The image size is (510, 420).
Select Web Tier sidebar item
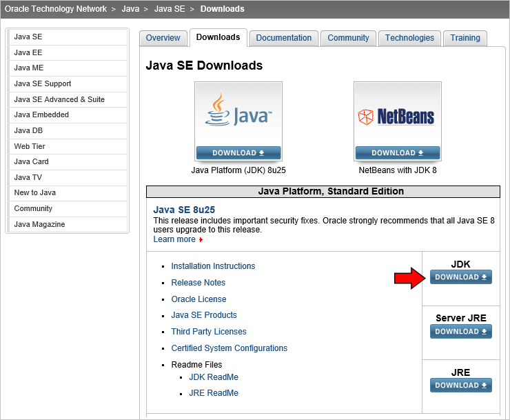click(x=68, y=146)
